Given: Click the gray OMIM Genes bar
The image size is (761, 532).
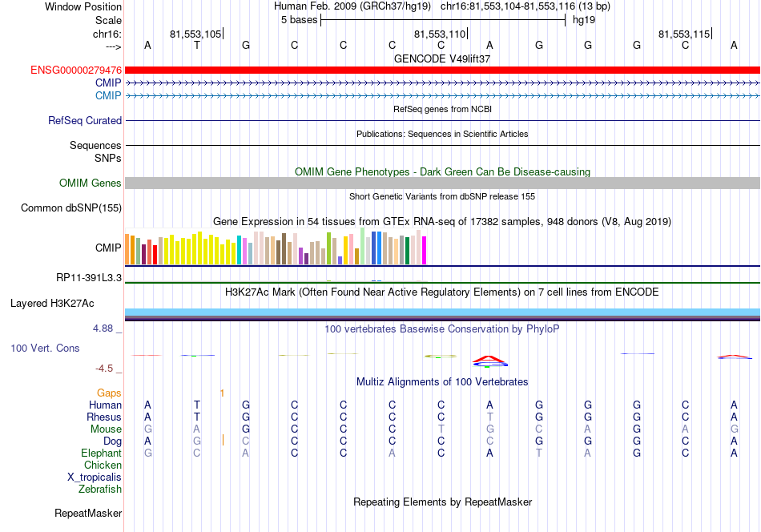Looking at the screenshot, I should [x=442, y=183].
